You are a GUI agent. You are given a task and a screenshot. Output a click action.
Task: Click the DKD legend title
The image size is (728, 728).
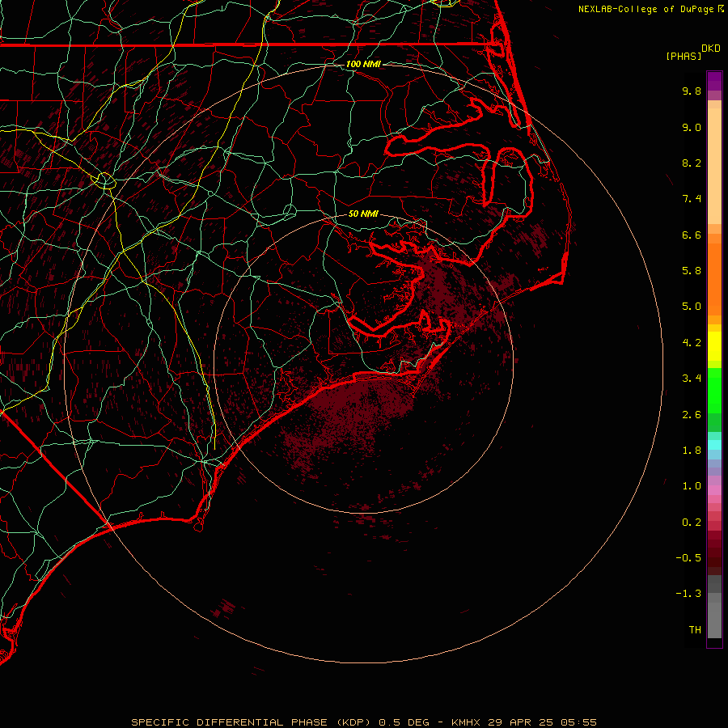coord(711,49)
